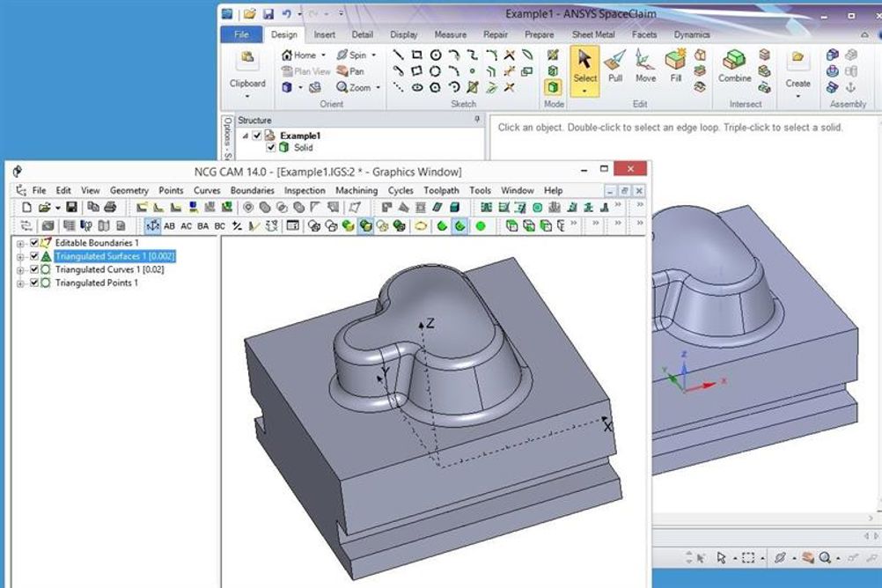Click the SpaceClaim horizontal scrollbar right arrow
Viewport: 882px width, 588px height.
pyautogui.click(x=871, y=518)
